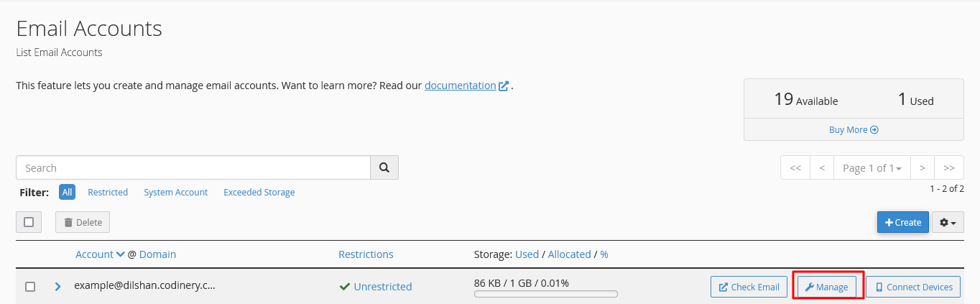Click the gear settings icon dropdown
Viewport: 980px width, 304px height.
click(948, 222)
